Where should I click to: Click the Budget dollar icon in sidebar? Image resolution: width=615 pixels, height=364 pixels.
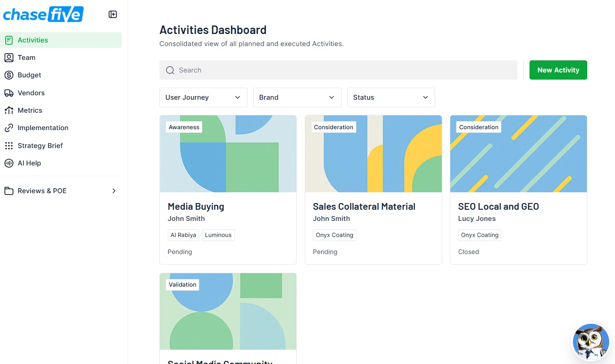pyautogui.click(x=9, y=75)
